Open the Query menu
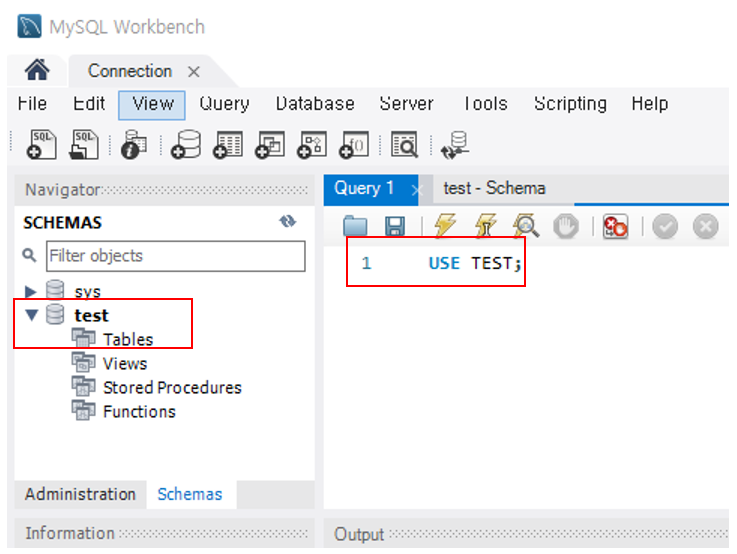 coord(224,104)
